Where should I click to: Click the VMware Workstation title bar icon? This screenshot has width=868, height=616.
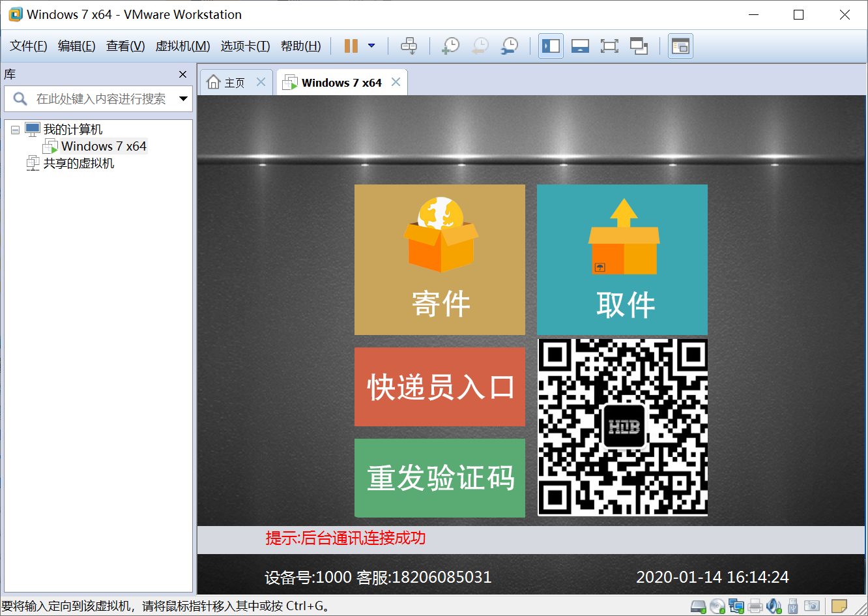[x=14, y=14]
